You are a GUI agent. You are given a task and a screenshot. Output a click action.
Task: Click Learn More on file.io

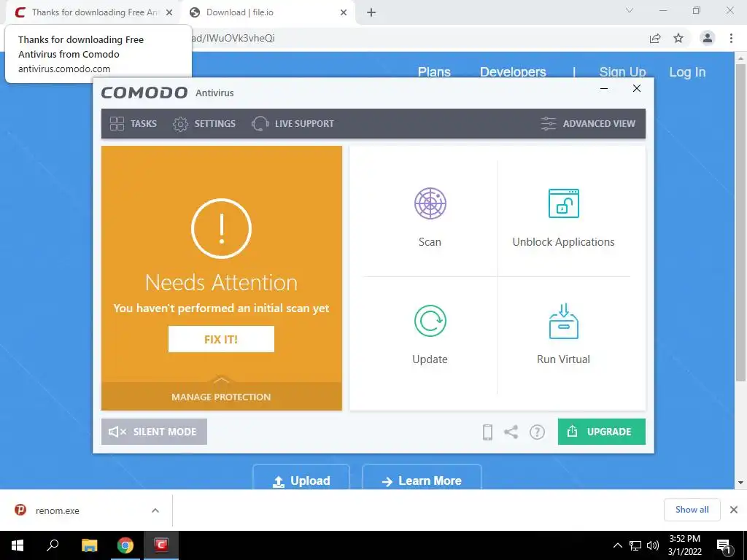click(422, 478)
